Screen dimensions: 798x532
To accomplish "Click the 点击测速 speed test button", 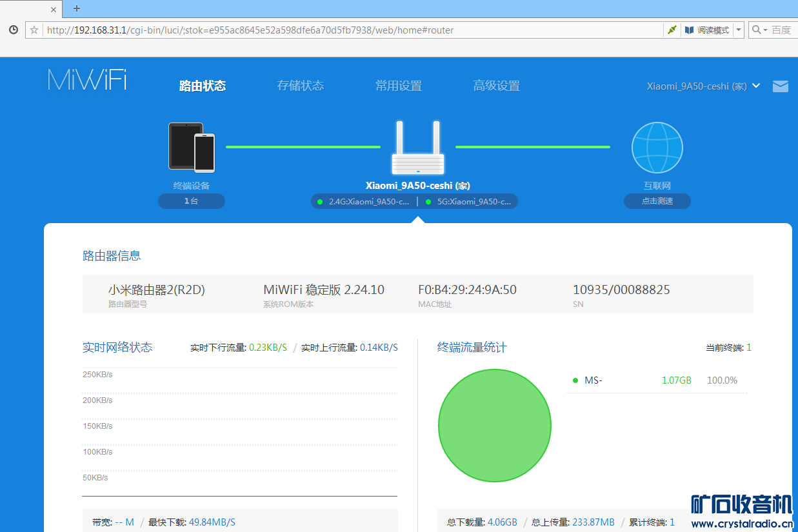I will [x=657, y=201].
